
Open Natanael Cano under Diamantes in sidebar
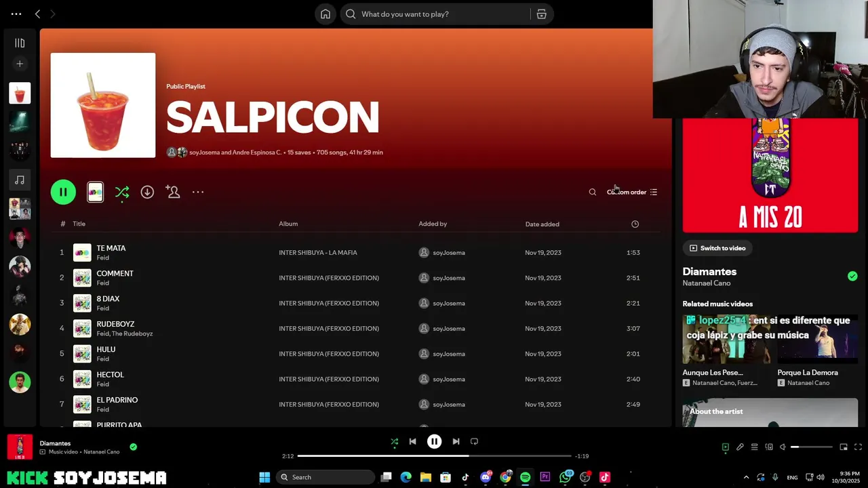[x=707, y=283]
